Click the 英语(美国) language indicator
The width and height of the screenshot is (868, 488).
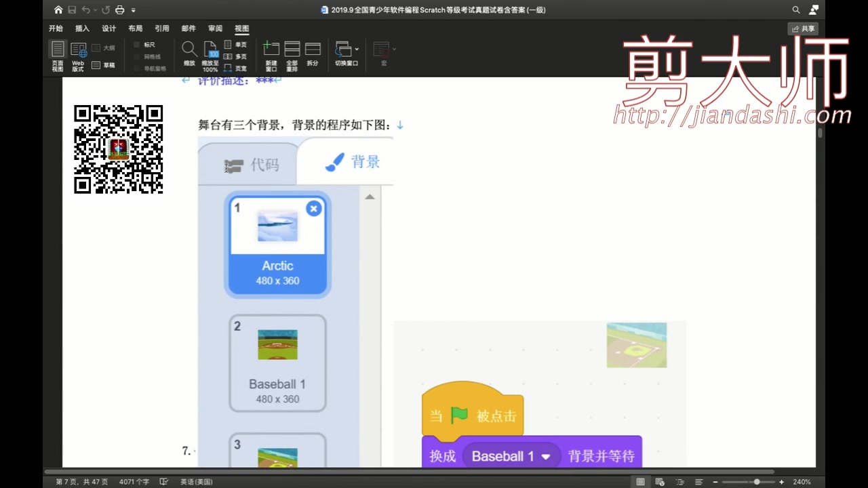197,482
